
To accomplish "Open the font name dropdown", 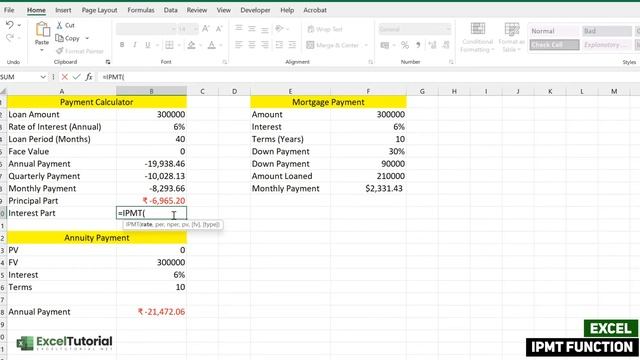I will pyautogui.click(x=173, y=29).
